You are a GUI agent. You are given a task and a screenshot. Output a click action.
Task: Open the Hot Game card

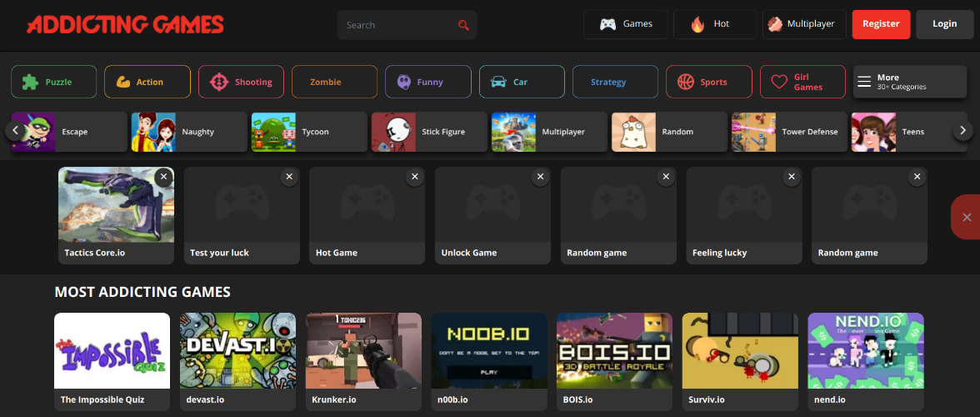pos(367,216)
